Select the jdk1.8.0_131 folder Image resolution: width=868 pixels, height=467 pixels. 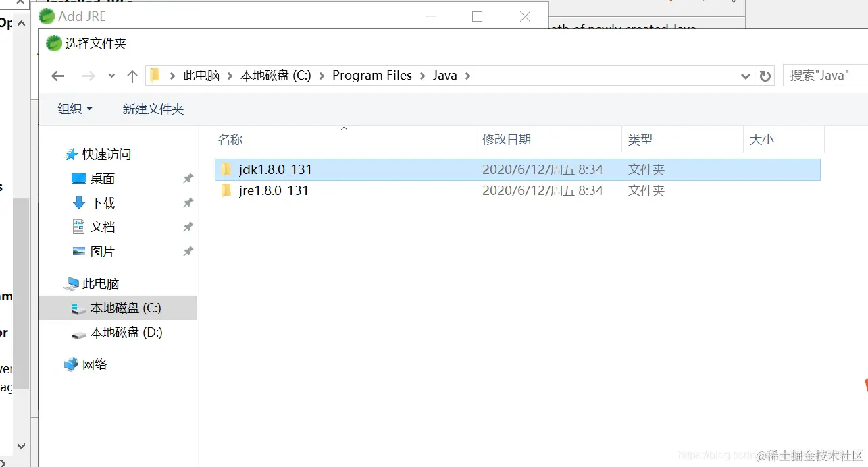517,169
